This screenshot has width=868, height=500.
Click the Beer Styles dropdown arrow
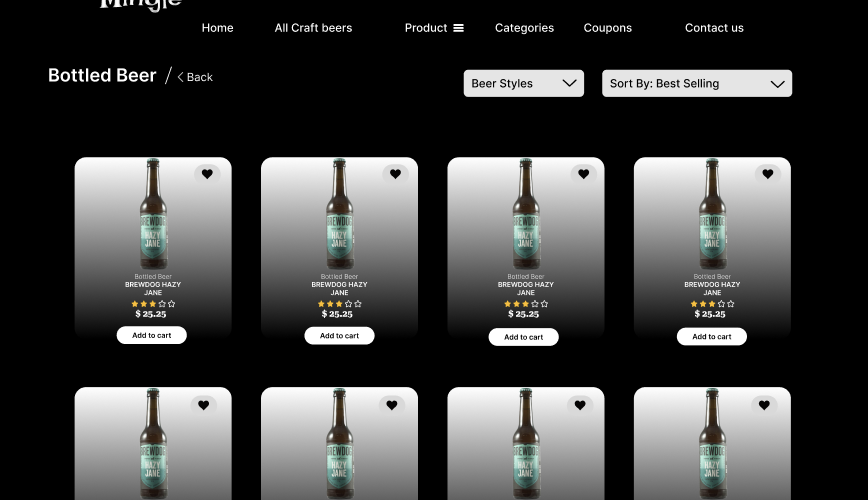tap(569, 83)
